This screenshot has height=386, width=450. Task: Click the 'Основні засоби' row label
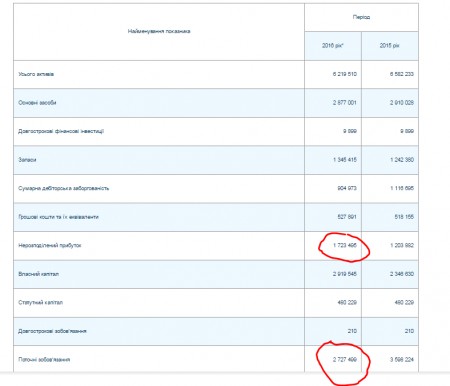tap(37, 103)
